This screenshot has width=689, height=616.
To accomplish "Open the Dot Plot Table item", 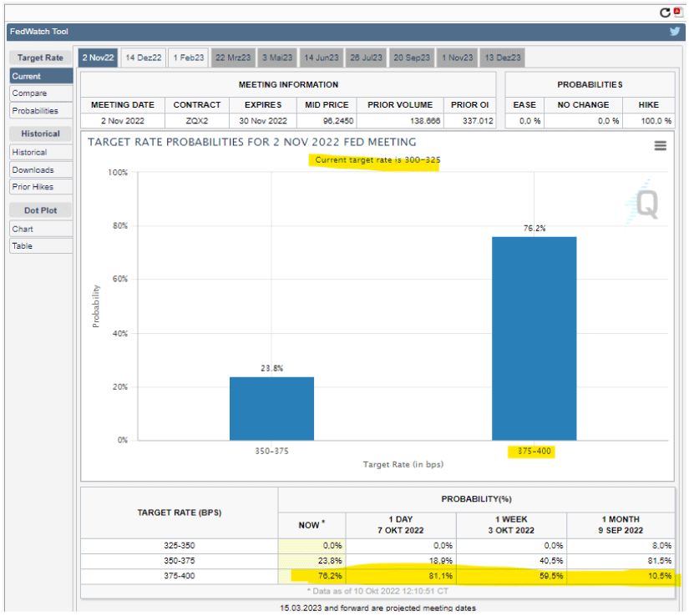I will (40, 246).
